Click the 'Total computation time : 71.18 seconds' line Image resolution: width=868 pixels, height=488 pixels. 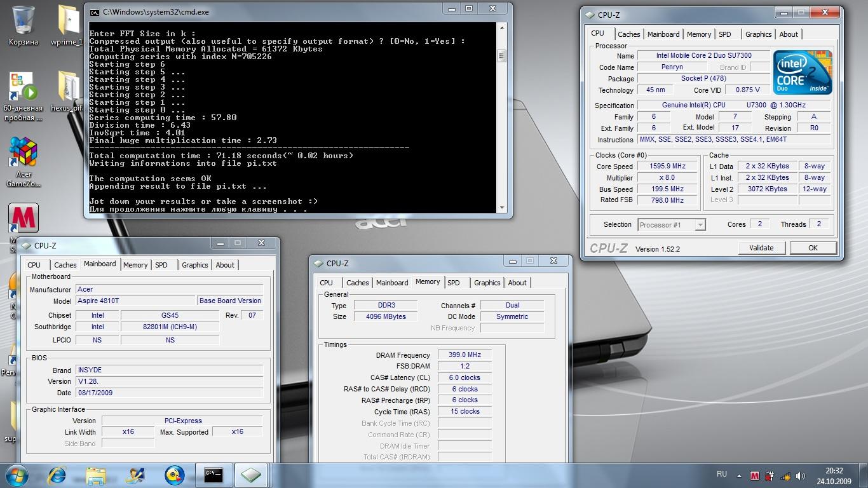(221, 156)
